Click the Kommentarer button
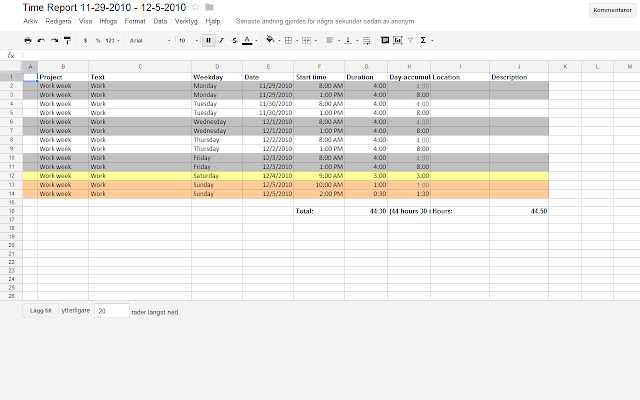 click(612, 10)
